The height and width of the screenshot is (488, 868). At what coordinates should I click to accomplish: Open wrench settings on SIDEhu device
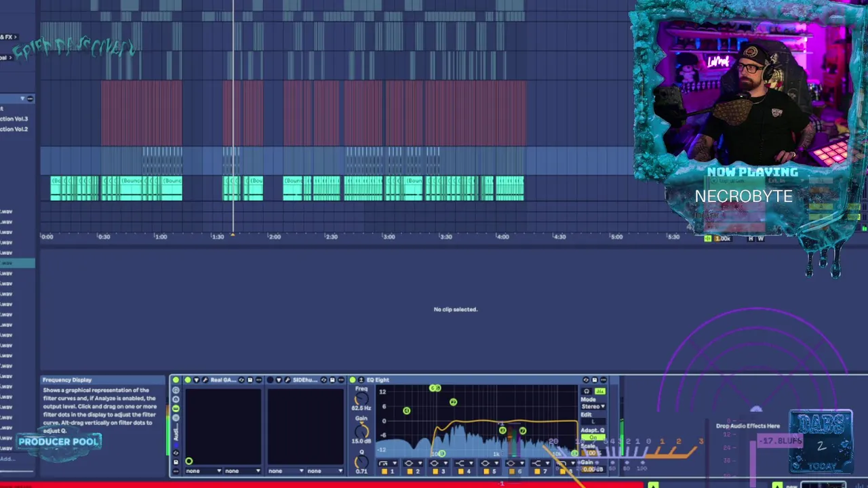[x=288, y=380]
